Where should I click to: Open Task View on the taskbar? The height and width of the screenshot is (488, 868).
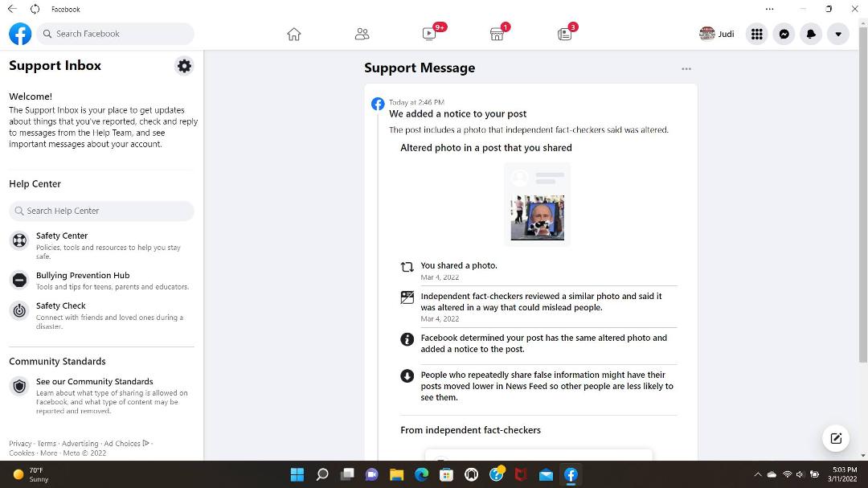click(x=347, y=474)
